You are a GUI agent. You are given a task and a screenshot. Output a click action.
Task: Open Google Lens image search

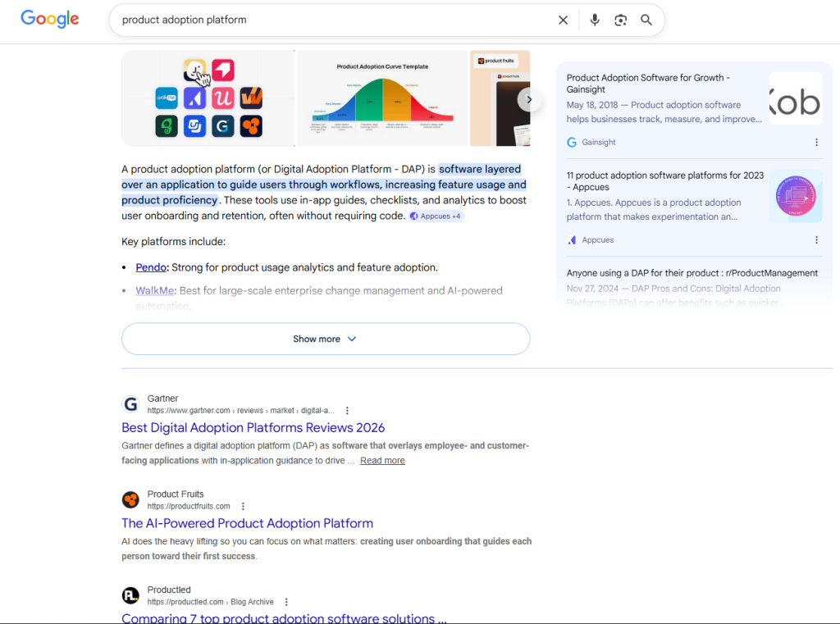pyautogui.click(x=620, y=20)
